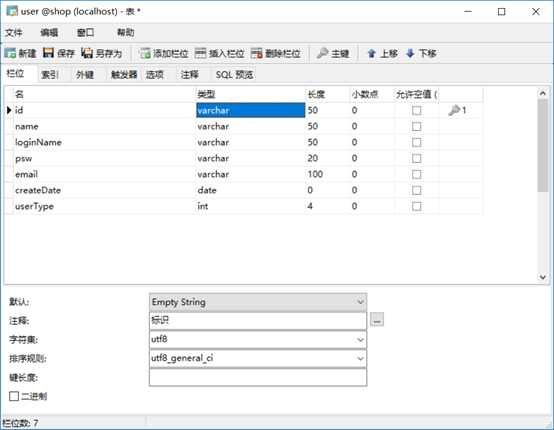This screenshot has width=554, height=430.
Task: Toggle allow-null checkbox for loginName
Action: [417, 142]
